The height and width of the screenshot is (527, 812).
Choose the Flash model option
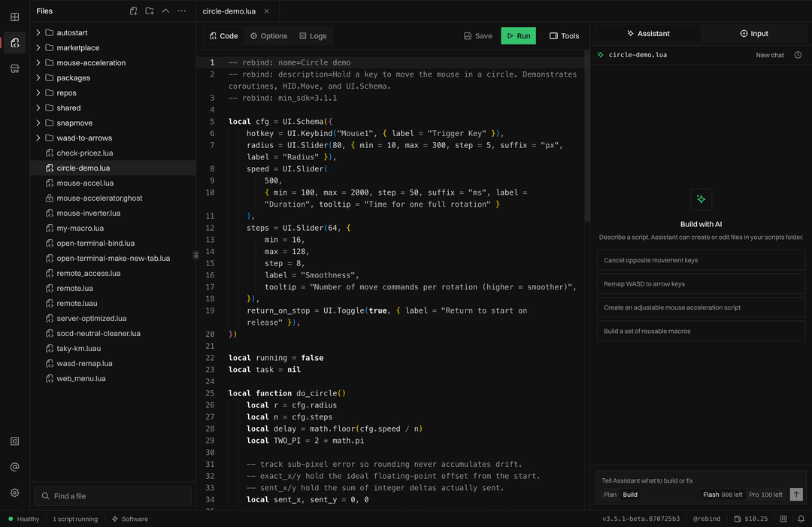click(x=723, y=495)
